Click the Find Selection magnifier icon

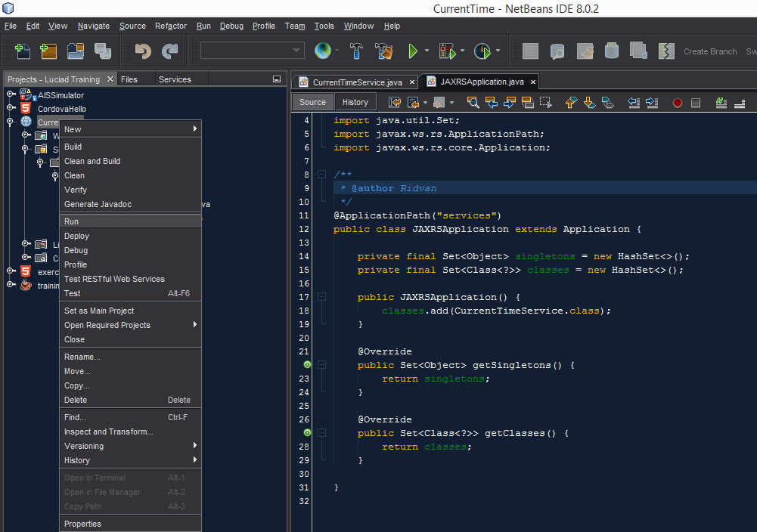tap(473, 102)
